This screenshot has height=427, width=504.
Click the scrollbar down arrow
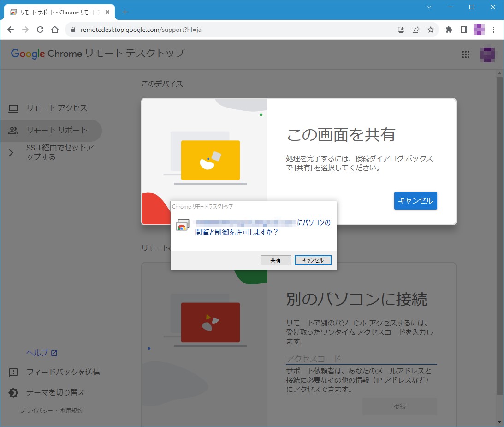(499, 422)
